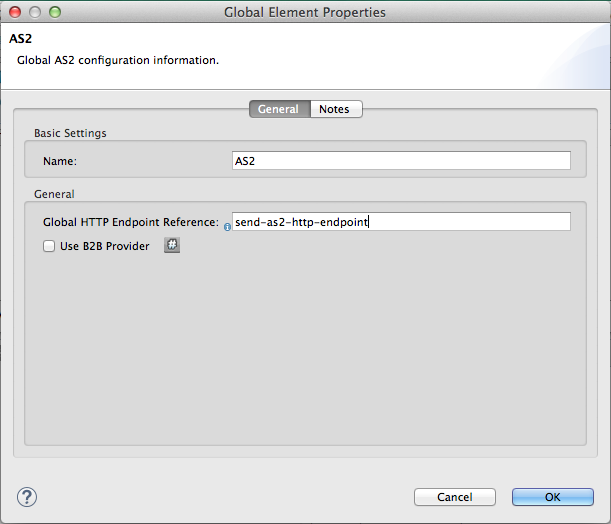Zoom the dialog with the green button

pyautogui.click(x=54, y=13)
